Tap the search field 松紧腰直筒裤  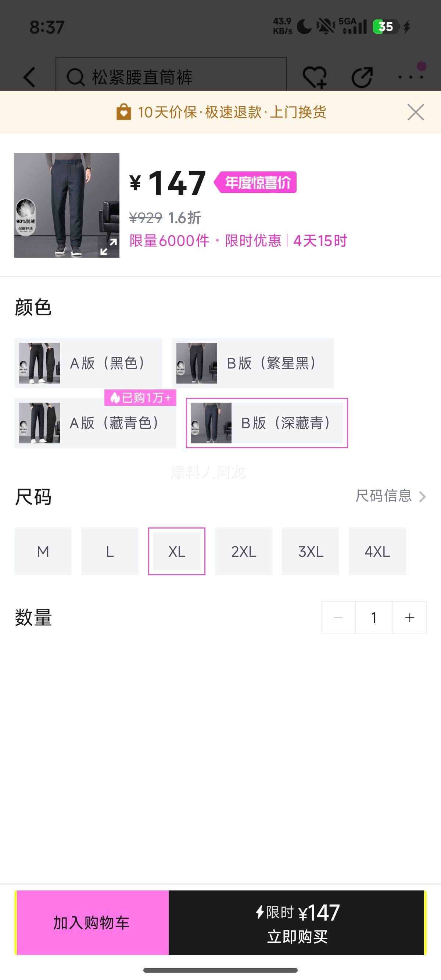tap(171, 76)
